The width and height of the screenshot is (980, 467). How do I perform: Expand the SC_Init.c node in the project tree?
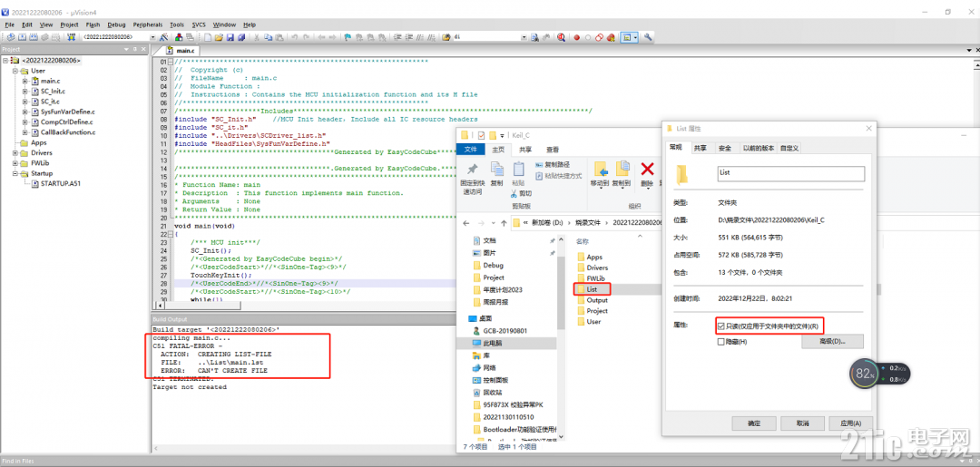tap(25, 92)
